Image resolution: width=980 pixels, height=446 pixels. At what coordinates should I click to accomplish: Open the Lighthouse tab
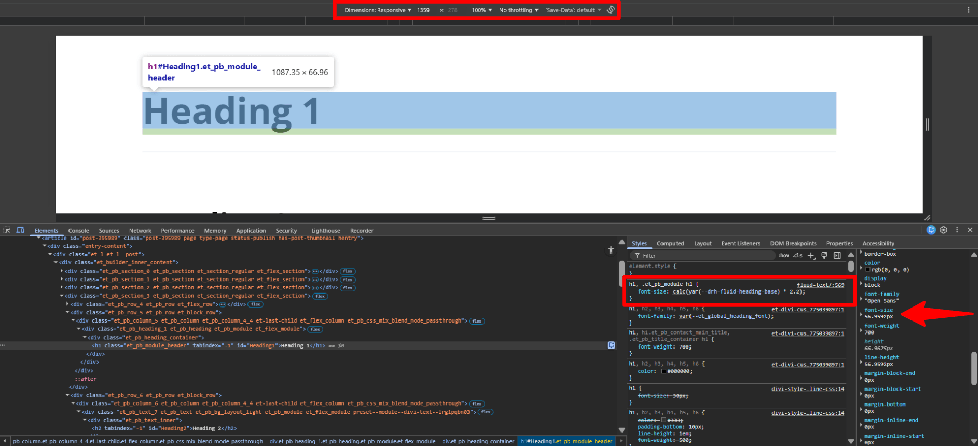(x=326, y=231)
